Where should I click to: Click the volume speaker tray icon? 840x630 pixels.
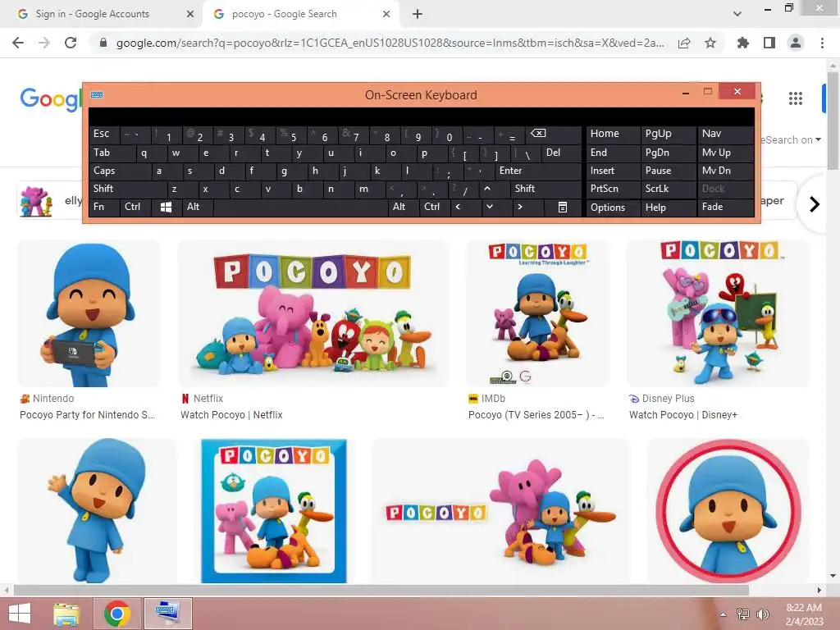pyautogui.click(x=762, y=614)
